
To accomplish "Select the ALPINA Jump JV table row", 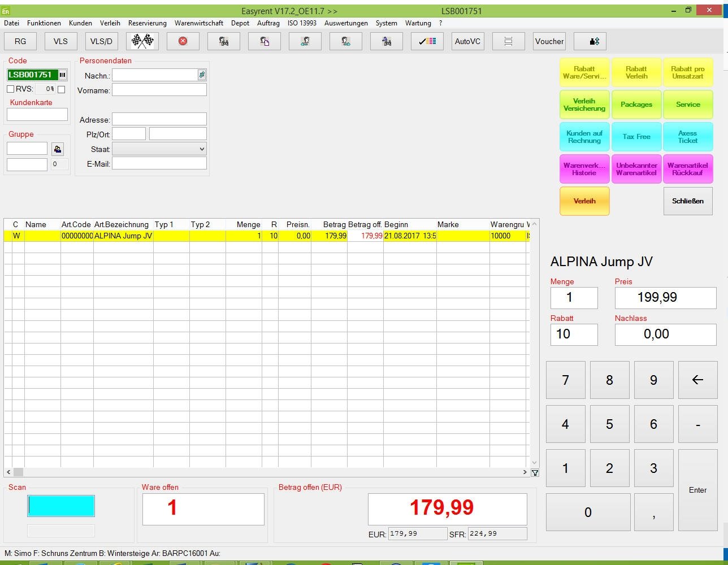I will 267,236.
